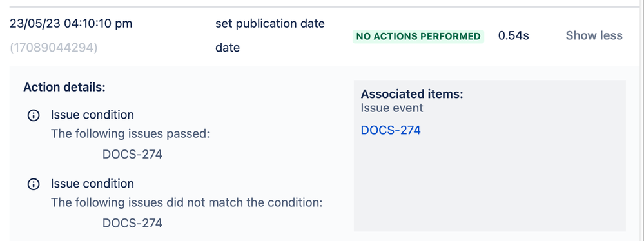This screenshot has height=241, width=644.
Task: Click the 0.54s duration value
Action: pyautogui.click(x=513, y=35)
